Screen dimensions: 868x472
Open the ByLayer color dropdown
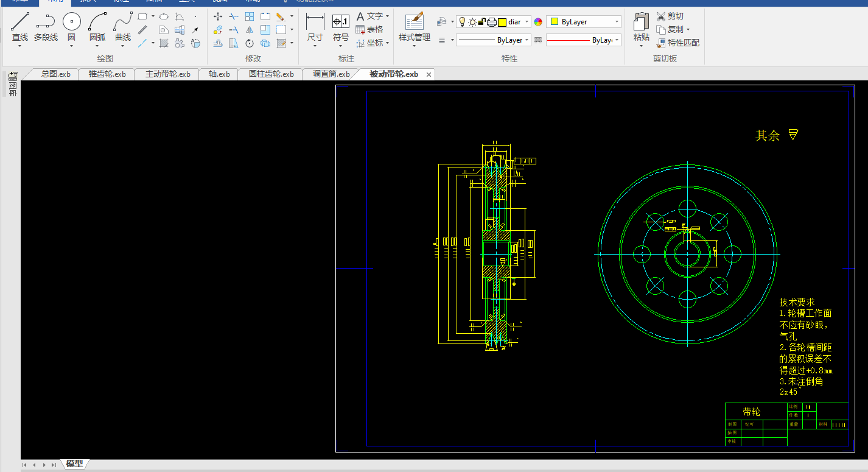[584, 22]
